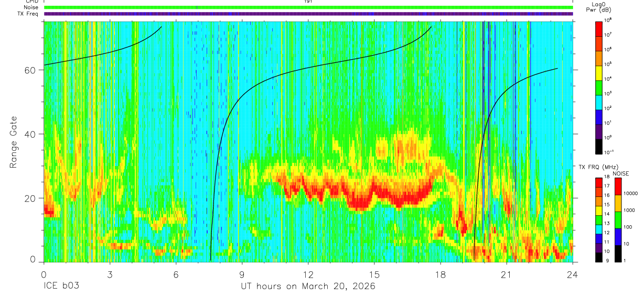
Task: Click the x-axis tick label 24
Action: point(572,274)
